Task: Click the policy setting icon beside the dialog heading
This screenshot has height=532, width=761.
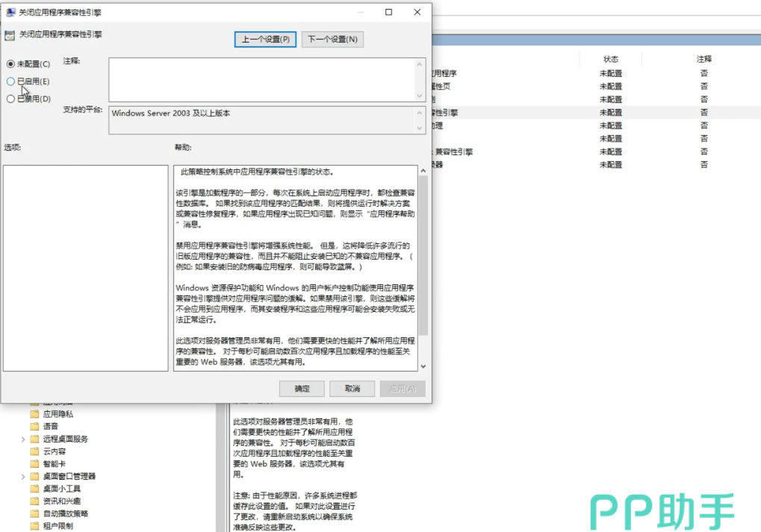Action: (10, 35)
